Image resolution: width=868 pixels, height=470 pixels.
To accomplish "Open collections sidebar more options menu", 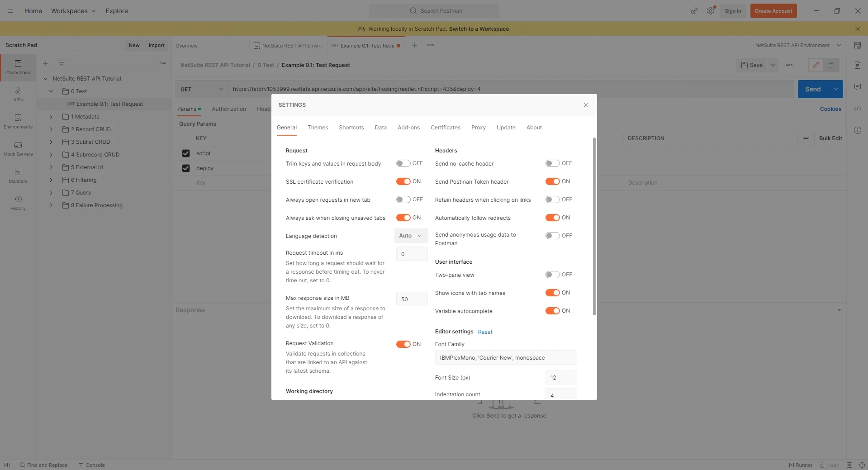I will (x=163, y=63).
